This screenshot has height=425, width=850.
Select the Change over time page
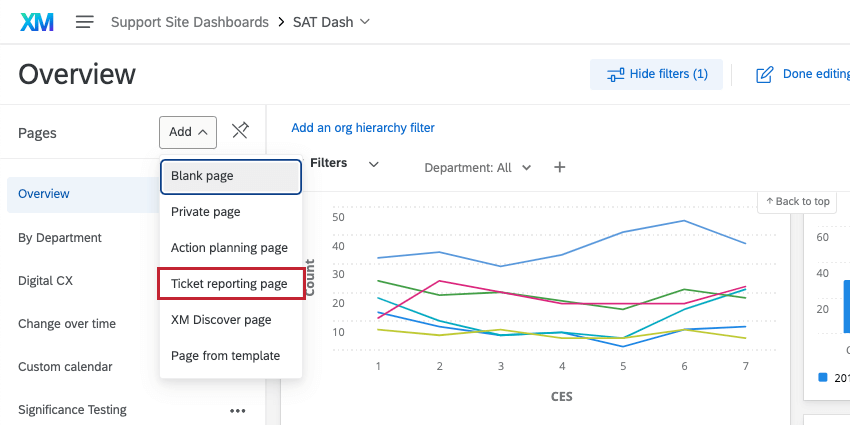click(67, 324)
